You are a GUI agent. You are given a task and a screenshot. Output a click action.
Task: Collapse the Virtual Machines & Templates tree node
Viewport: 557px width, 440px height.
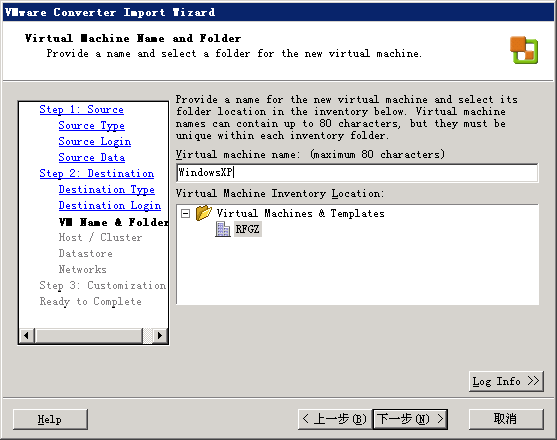click(x=185, y=213)
